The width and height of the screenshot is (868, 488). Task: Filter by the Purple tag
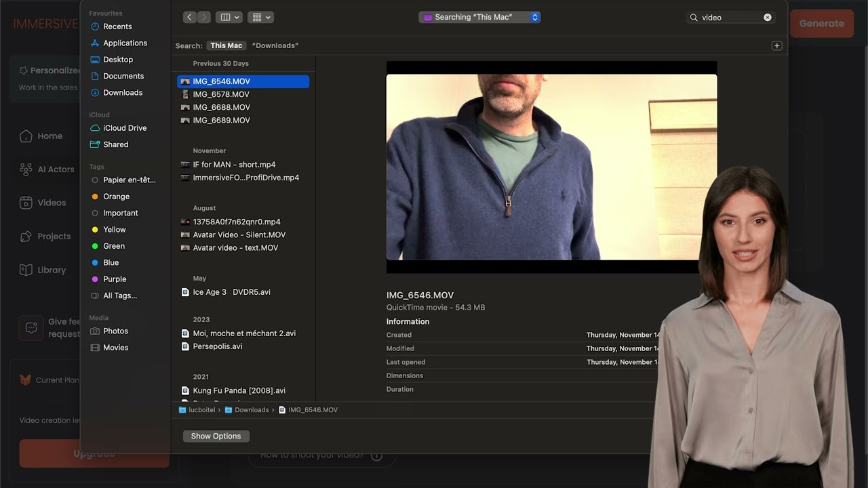pos(108,279)
